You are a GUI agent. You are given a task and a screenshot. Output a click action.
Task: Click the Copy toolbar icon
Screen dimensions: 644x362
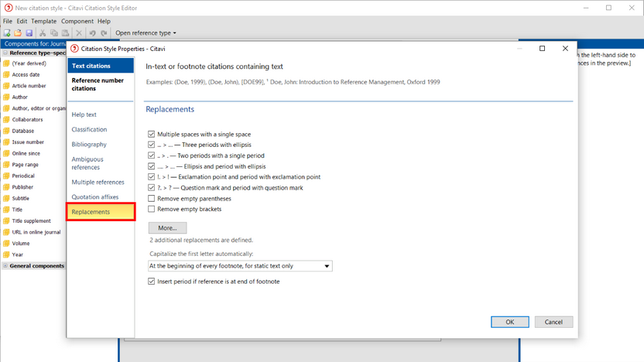(x=54, y=32)
